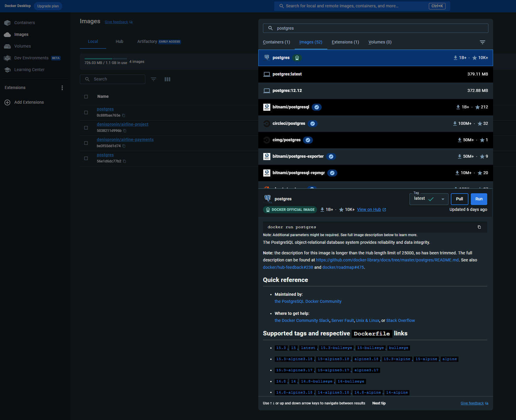Open the denispronin/airline-project image link

(x=122, y=125)
